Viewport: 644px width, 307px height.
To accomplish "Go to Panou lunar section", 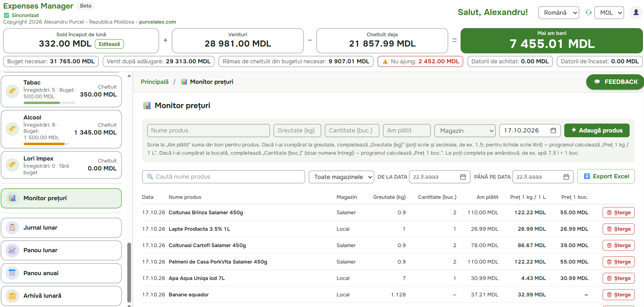I will [61, 250].
